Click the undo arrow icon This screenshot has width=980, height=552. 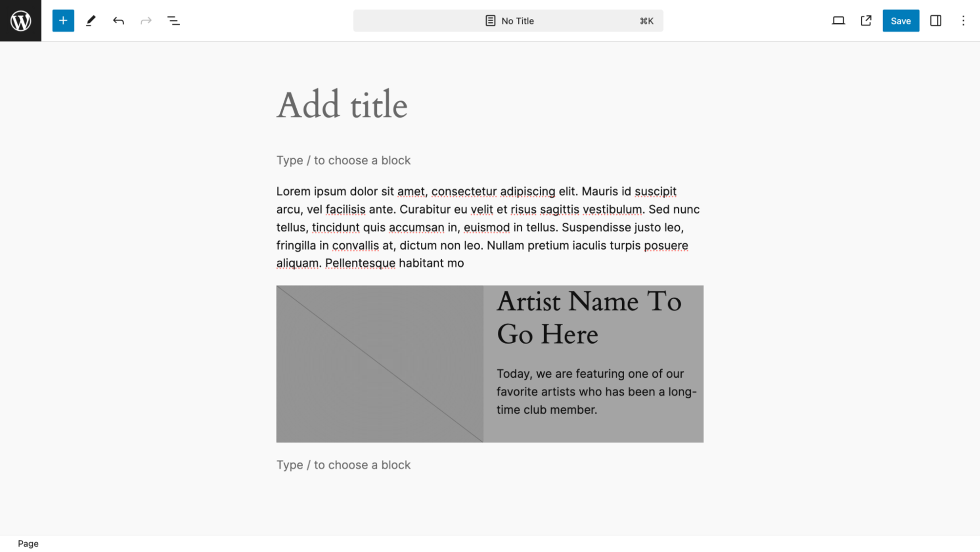point(118,20)
